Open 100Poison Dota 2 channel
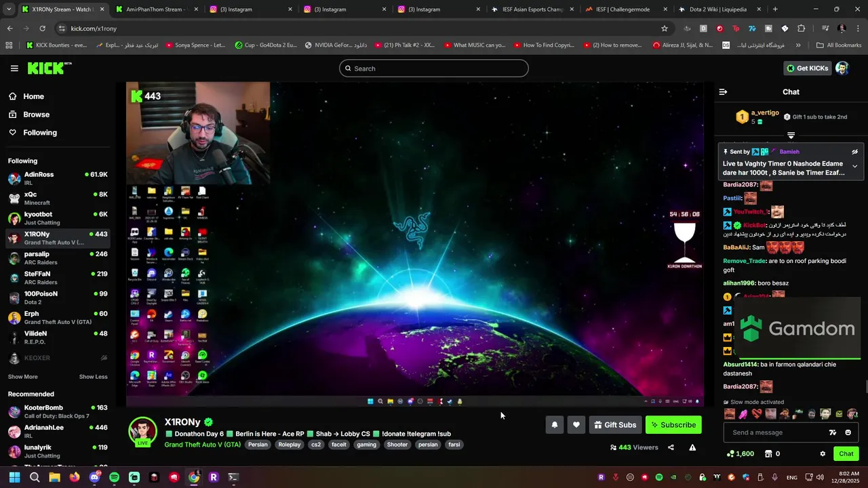Screen dimensions: 868x488 pos(58,298)
